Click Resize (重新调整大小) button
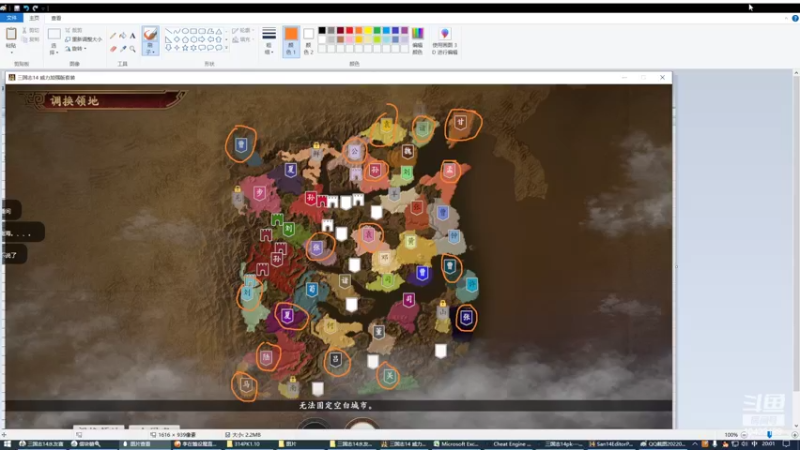The width and height of the screenshot is (800, 450). 83,39
